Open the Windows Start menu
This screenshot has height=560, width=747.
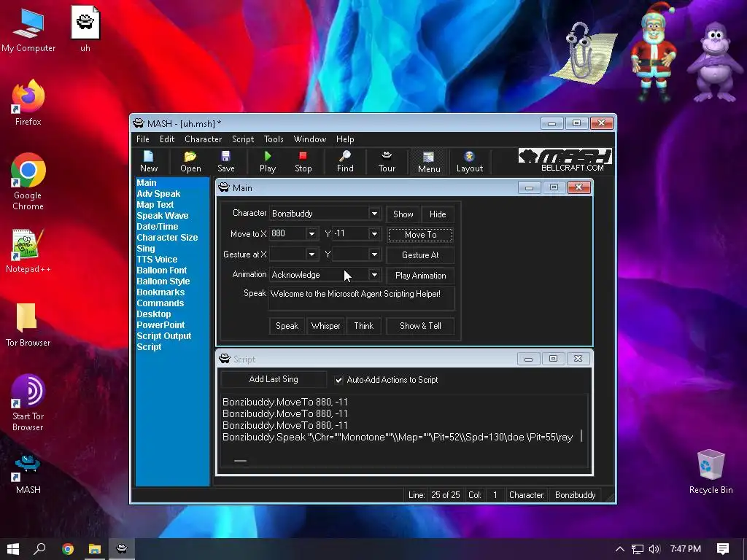click(x=13, y=549)
